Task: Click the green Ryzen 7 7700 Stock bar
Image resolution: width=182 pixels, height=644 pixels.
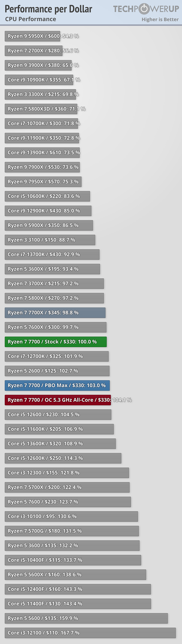Action: [56, 342]
